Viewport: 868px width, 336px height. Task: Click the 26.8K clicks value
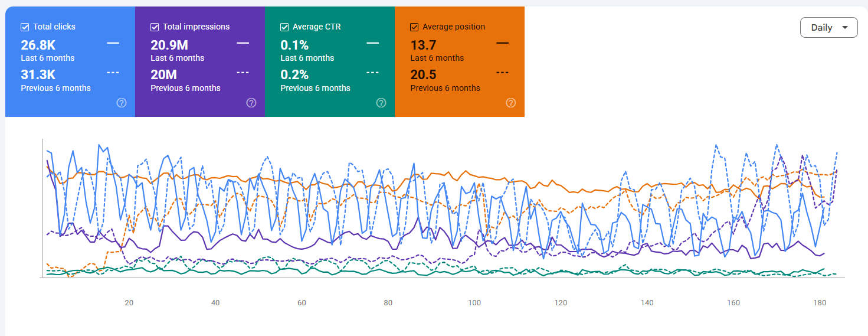click(38, 45)
